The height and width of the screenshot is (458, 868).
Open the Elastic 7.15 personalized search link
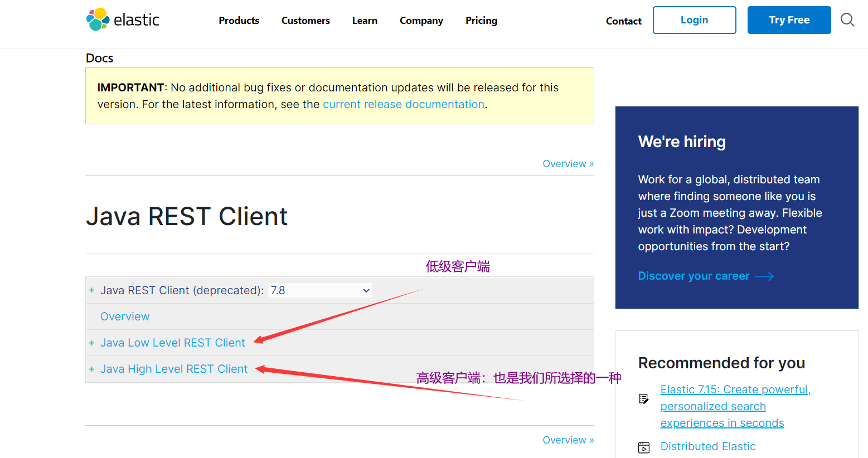pos(736,406)
